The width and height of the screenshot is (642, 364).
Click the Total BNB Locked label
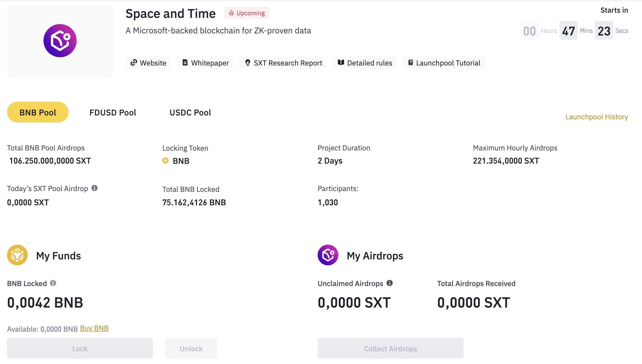coord(191,189)
